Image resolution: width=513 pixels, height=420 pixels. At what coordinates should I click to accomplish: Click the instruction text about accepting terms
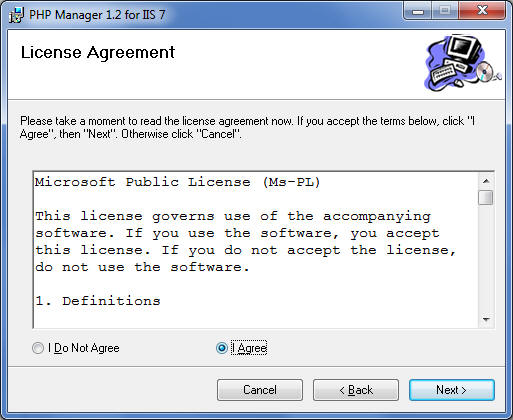(247, 127)
